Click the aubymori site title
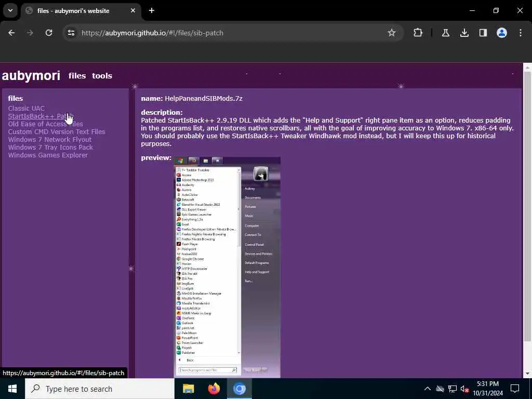The height and width of the screenshot is (399, 532). point(31,76)
